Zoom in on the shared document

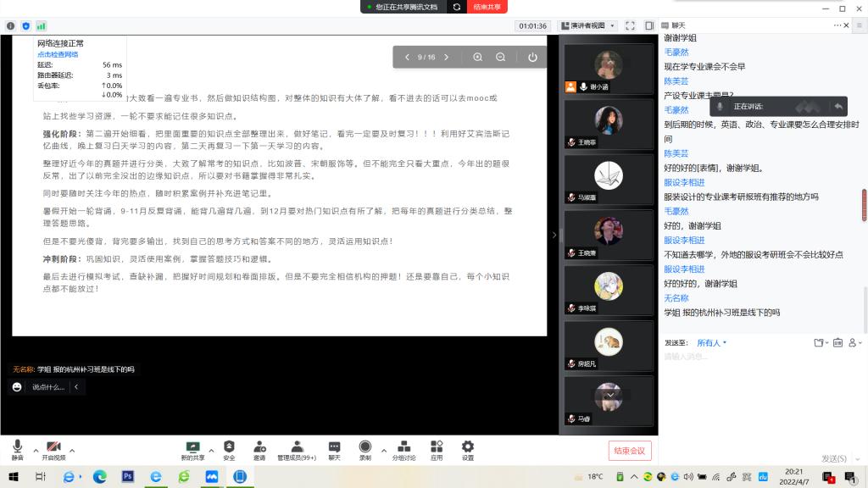(478, 57)
